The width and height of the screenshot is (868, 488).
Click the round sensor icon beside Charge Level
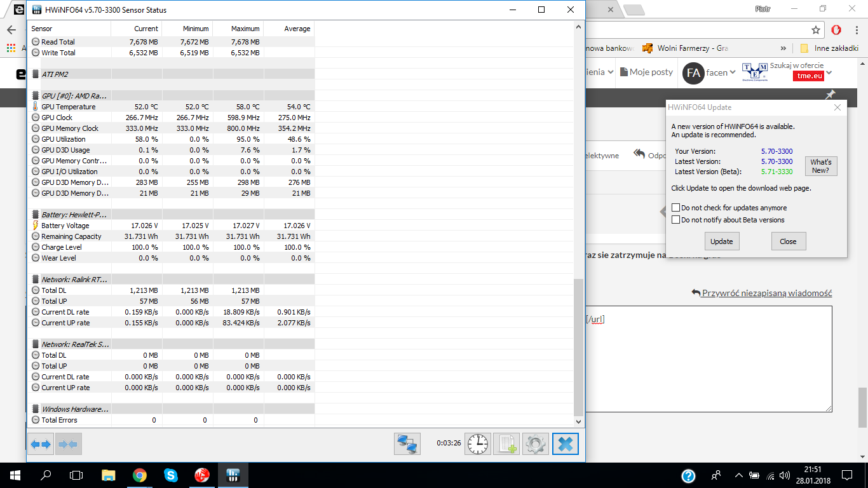(x=36, y=247)
